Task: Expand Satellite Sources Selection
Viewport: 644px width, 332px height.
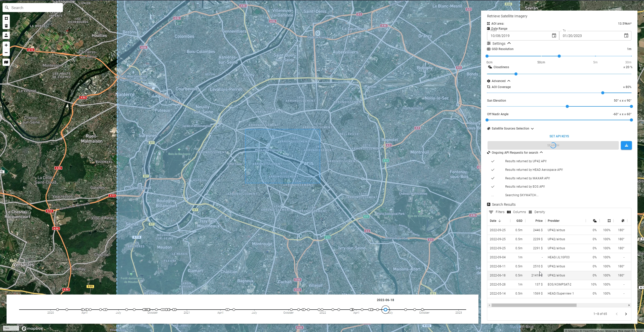Action: tap(532, 129)
